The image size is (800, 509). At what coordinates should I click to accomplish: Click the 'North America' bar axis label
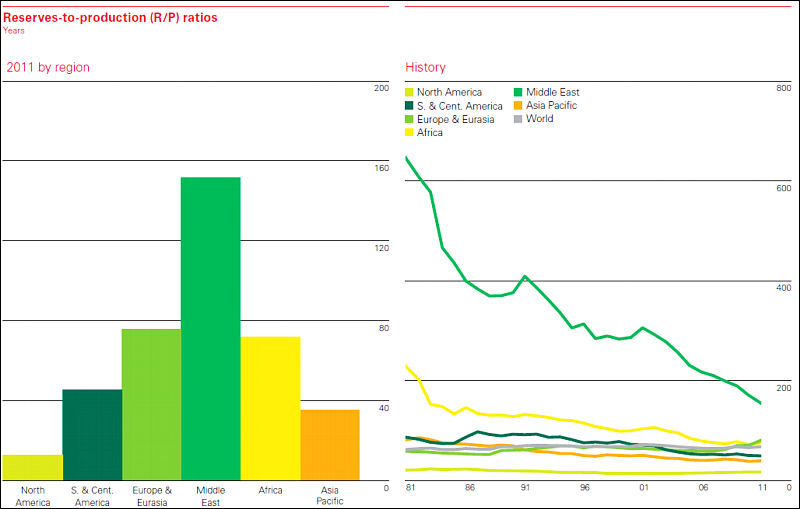point(33,496)
